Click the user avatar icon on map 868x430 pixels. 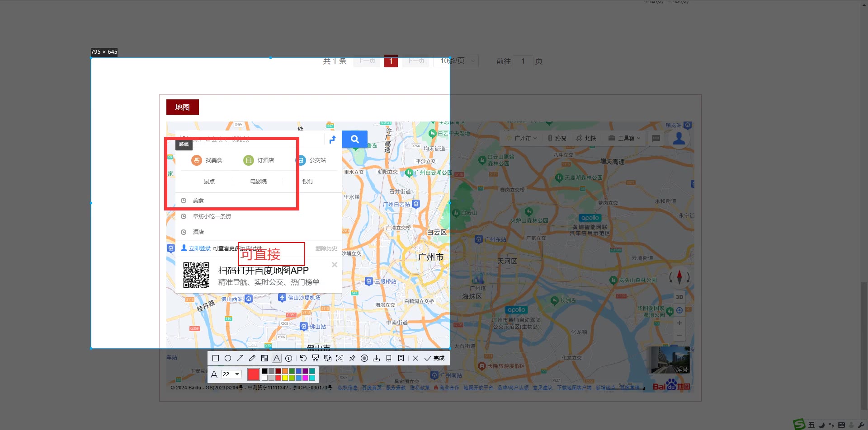coord(679,139)
